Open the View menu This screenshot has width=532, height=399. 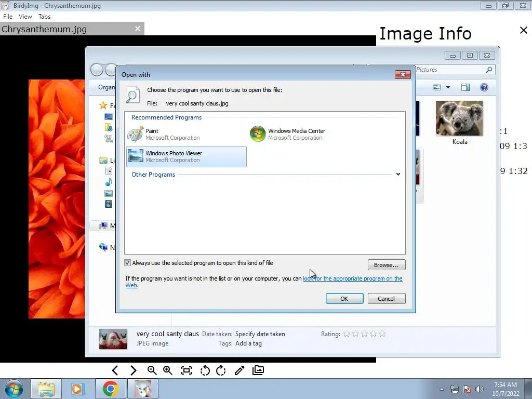25,16
